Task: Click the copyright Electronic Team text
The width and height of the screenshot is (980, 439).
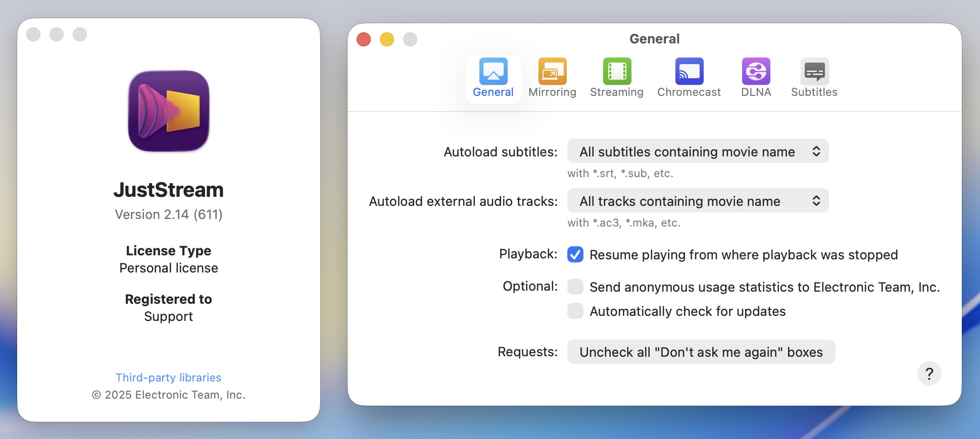Action: click(169, 395)
